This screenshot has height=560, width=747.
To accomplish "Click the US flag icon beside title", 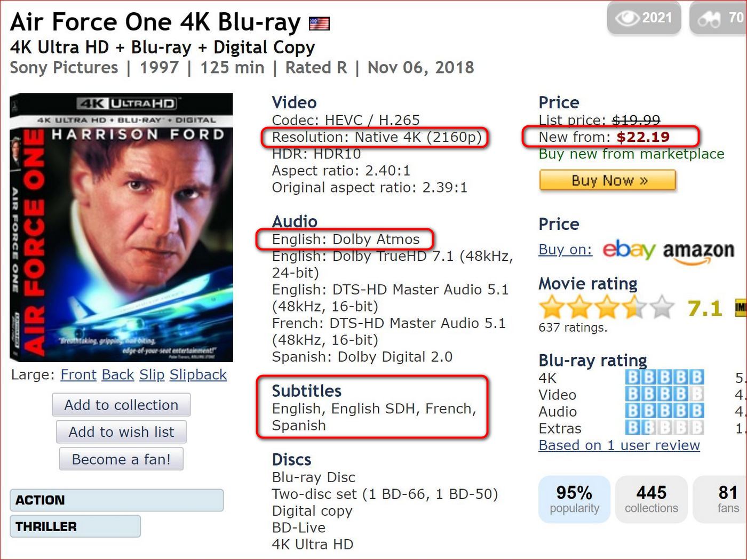I will 319,24.
